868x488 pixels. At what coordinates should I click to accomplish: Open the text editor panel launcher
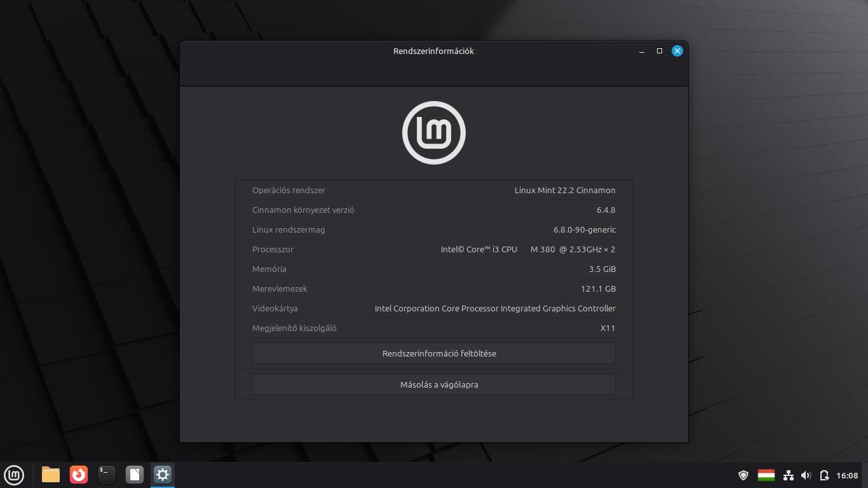[x=135, y=475]
